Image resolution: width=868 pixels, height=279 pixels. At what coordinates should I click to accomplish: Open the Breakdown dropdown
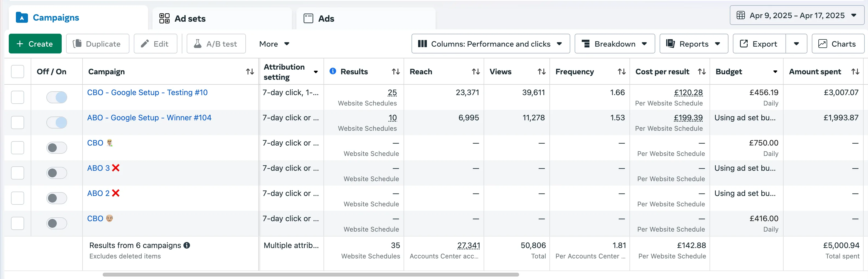(x=614, y=44)
